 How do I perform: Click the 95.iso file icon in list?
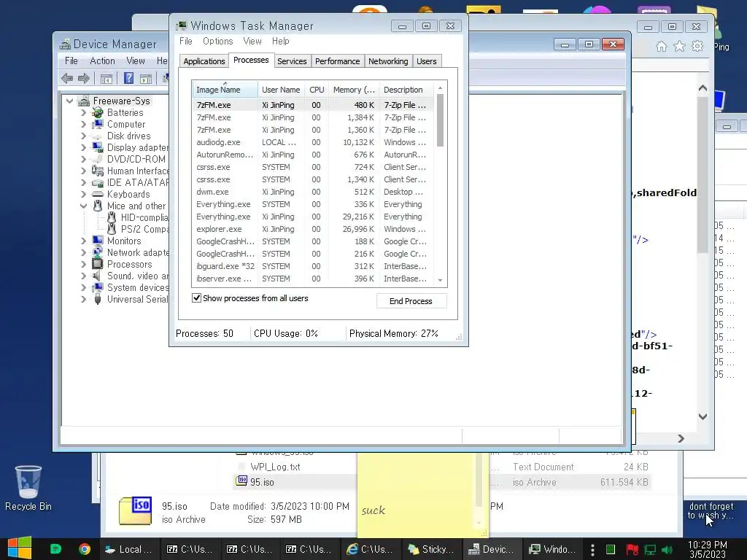tap(242, 481)
